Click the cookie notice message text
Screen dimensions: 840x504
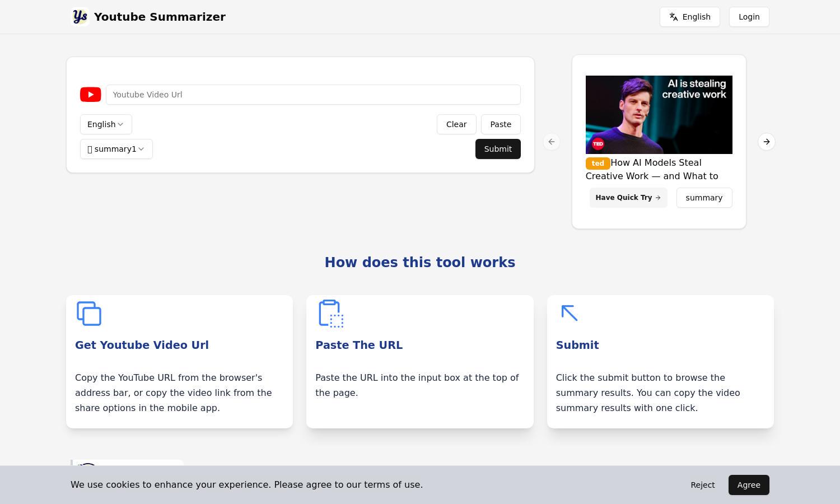pos(246,485)
